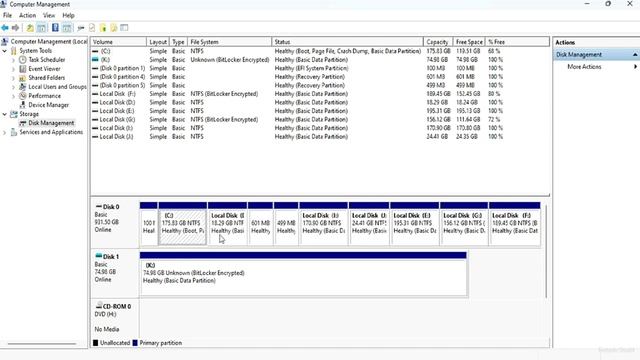The image size is (640, 360).
Task: Collapse the System Tools tree node
Action: 4,51
